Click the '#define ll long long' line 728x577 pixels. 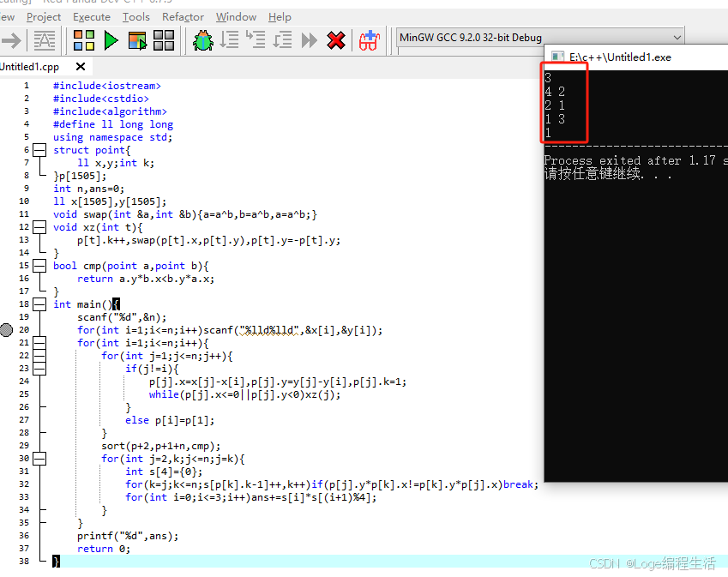coord(113,124)
